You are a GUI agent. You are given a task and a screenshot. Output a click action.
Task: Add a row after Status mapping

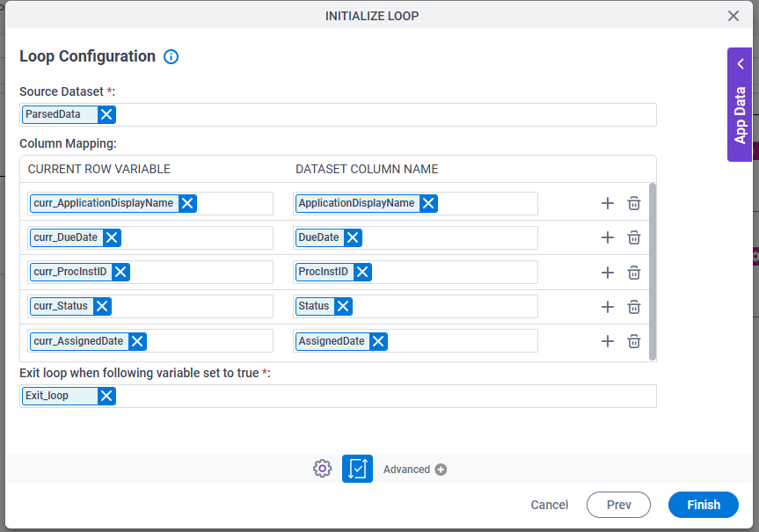coord(608,307)
